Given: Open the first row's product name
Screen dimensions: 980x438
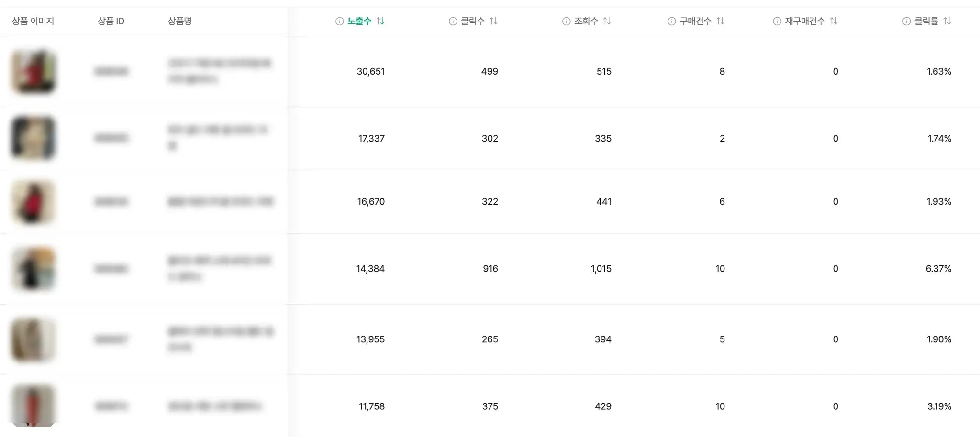Looking at the screenshot, I should pos(220,71).
